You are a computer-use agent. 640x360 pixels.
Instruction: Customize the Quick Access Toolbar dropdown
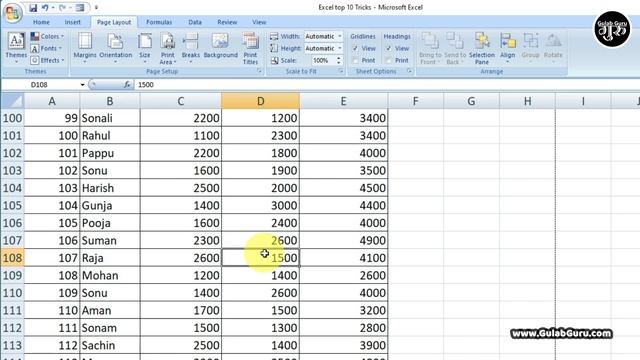[x=96, y=7]
